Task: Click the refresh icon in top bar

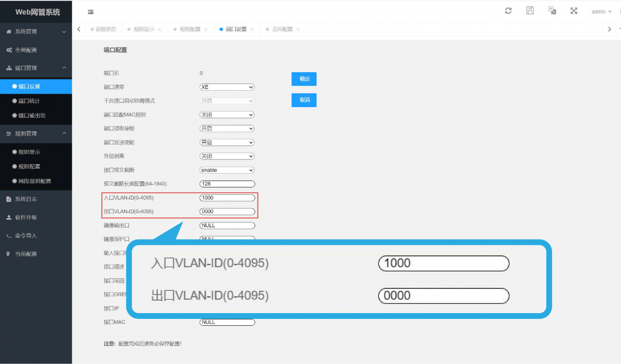Action: [508, 11]
